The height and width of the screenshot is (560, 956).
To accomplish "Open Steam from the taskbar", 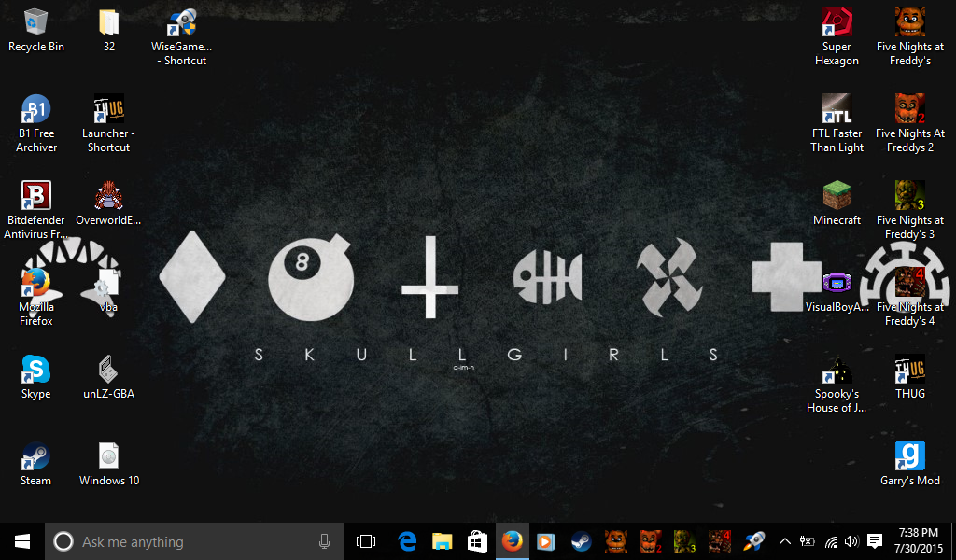I will click(x=581, y=541).
